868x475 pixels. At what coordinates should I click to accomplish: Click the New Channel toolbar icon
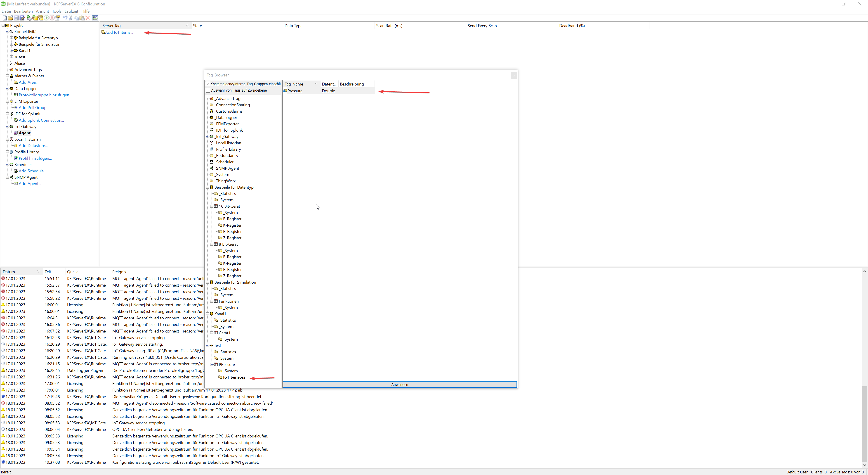coord(29,18)
